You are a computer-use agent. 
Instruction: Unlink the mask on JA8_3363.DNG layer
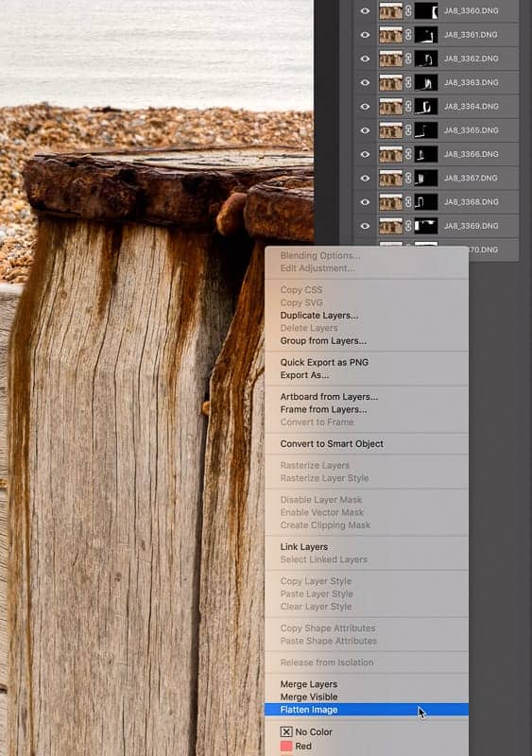408,82
